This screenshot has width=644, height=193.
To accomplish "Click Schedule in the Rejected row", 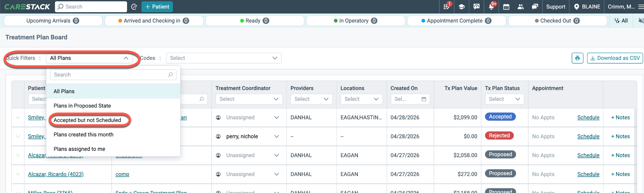I will (588, 136).
